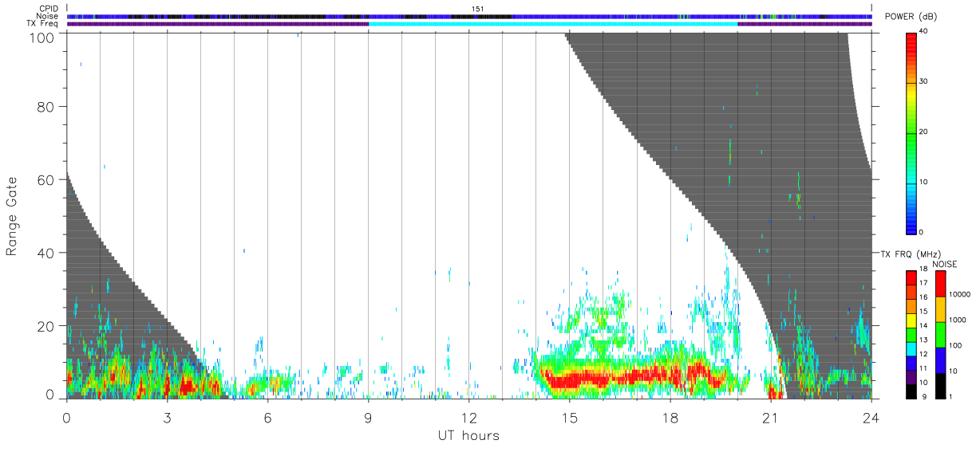Click Range Gate tick label 40
980x452 pixels.
pos(45,253)
